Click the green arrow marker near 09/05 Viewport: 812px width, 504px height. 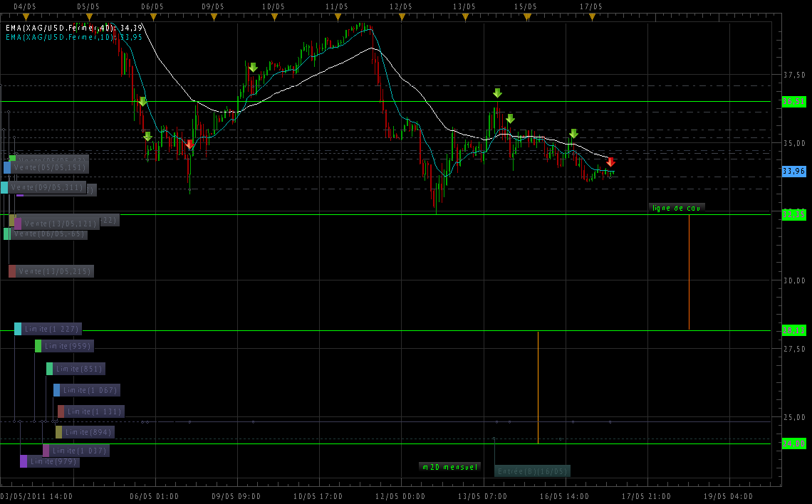click(253, 68)
